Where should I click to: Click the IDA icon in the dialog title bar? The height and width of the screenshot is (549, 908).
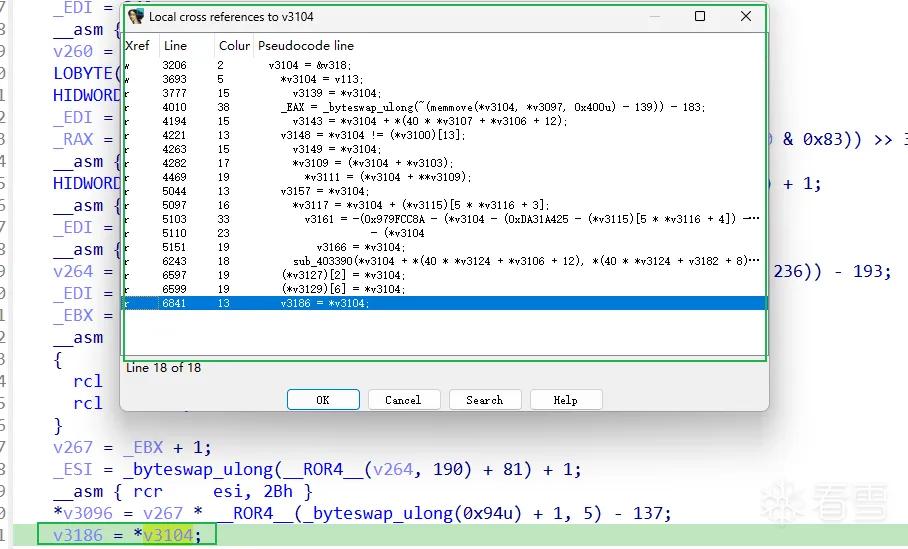[136, 16]
